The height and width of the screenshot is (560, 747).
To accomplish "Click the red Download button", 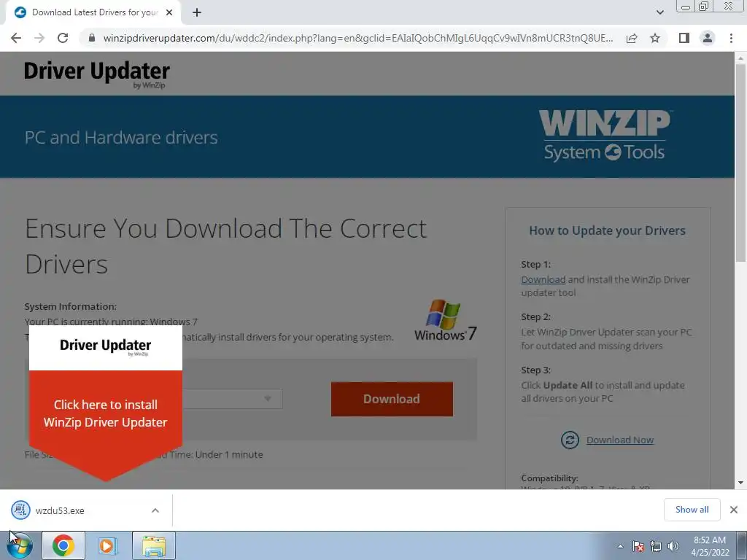I will pos(392,399).
